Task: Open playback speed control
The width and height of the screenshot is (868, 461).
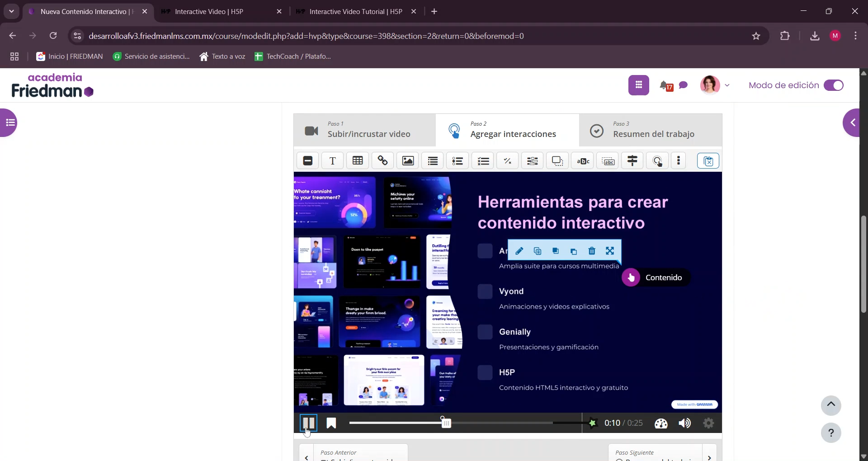Action: [661, 423]
